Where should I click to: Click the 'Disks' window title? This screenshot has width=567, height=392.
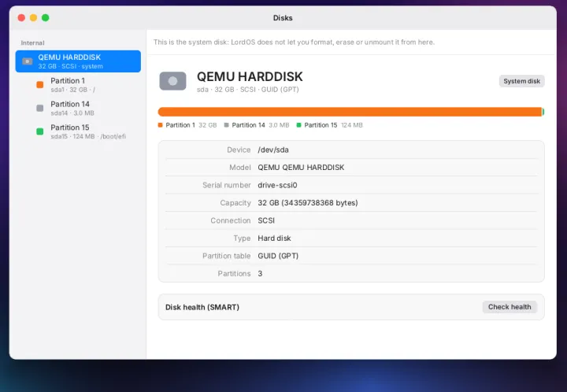[283, 18]
